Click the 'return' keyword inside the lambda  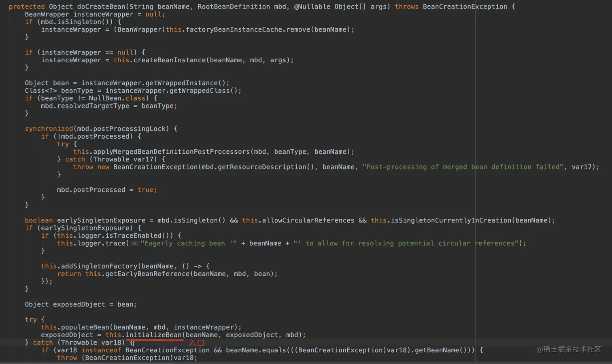pos(69,274)
